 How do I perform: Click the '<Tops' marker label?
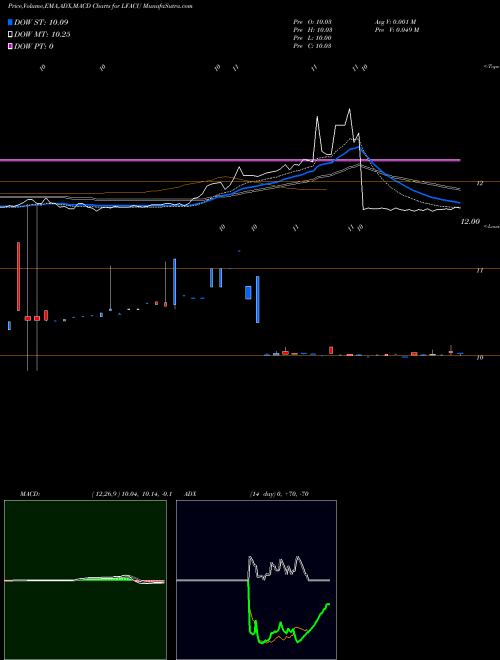(492, 67)
